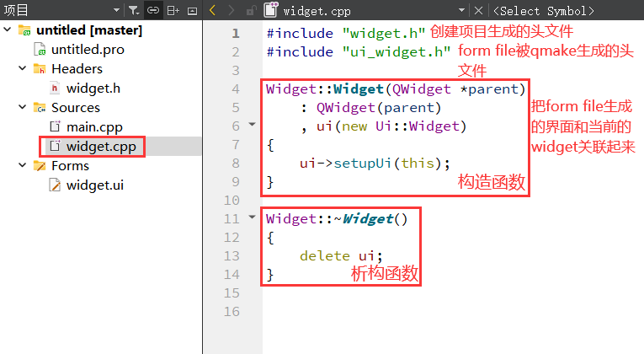Click ~Widget destructor name
The image size is (644, 354).
point(364,219)
